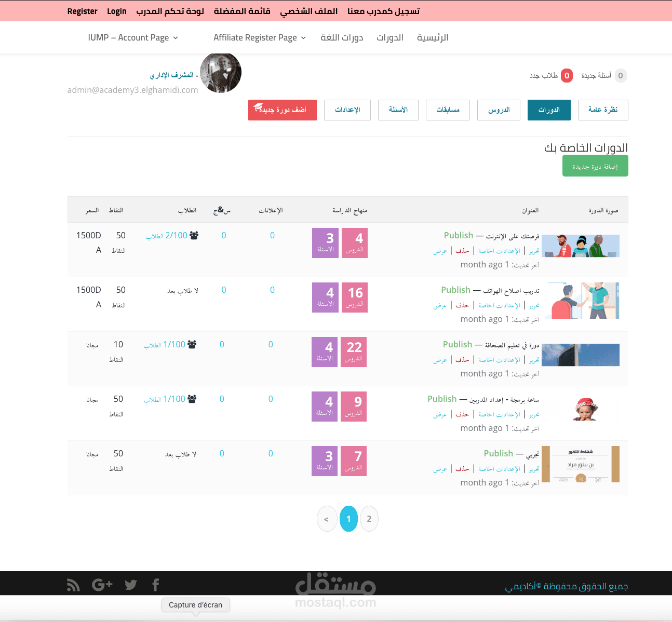Image resolution: width=672 pixels, height=622 pixels.
Task: Switch to الأسئلة tab
Action: coord(398,110)
